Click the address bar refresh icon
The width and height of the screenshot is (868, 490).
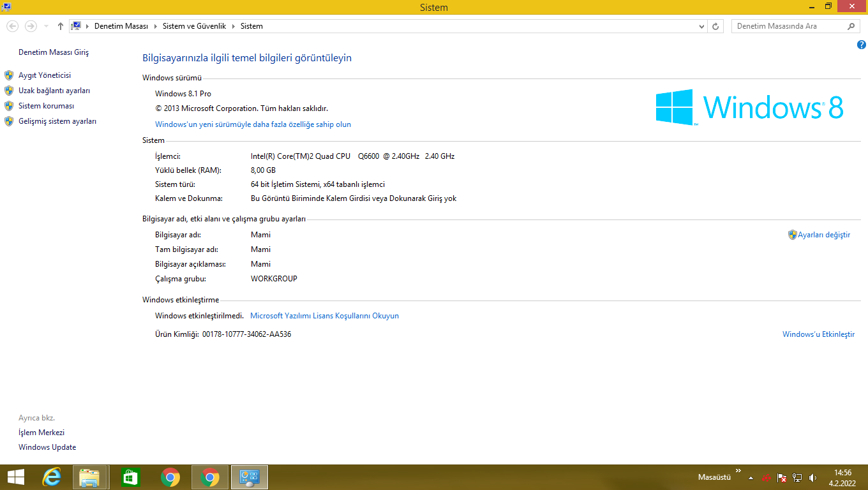[x=715, y=26]
